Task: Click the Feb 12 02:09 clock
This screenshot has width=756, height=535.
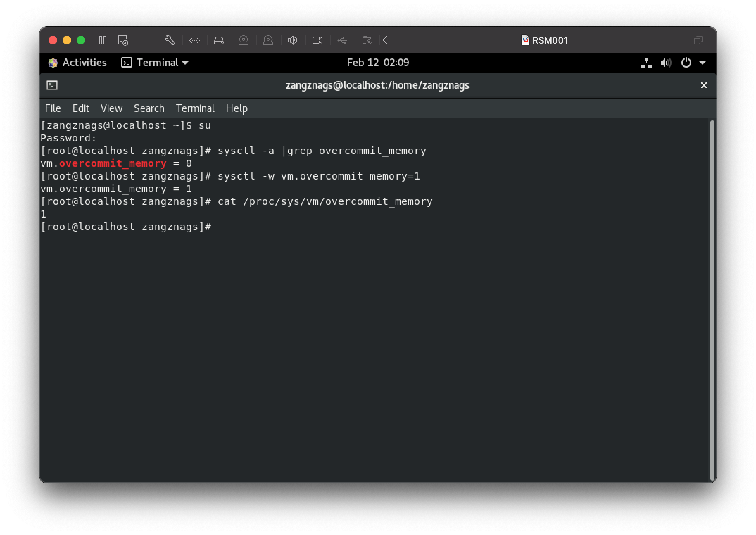Action: (x=378, y=63)
